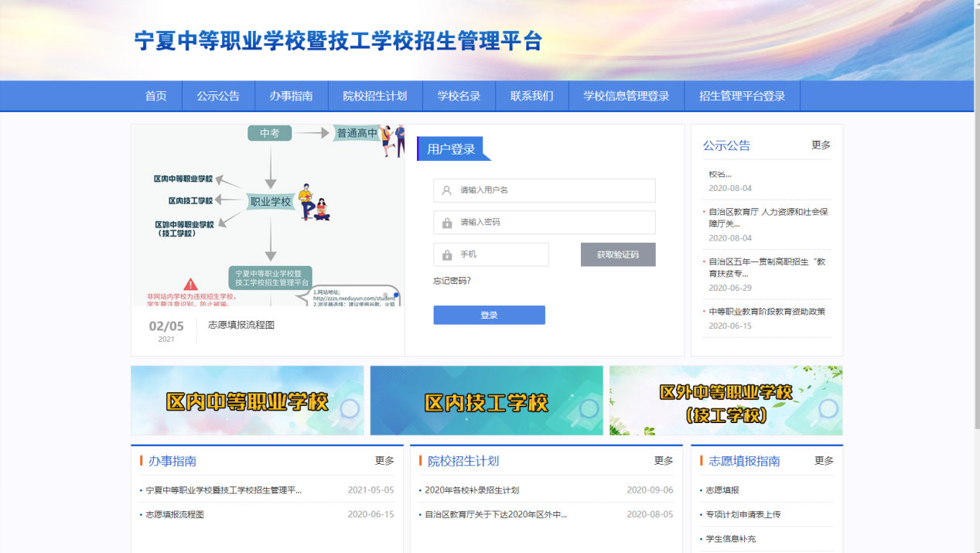
Task: Click the 院校招生计划 section heading
Action: click(x=463, y=461)
